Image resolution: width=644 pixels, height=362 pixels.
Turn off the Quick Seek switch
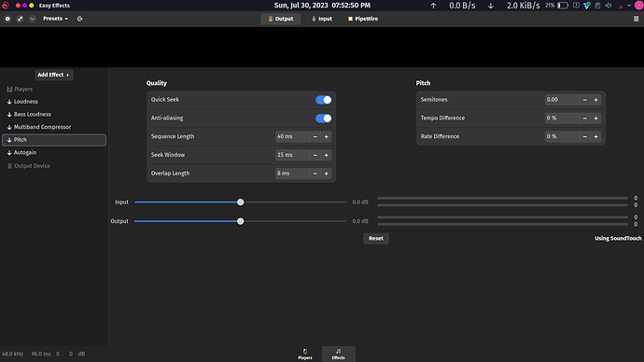pos(323,100)
